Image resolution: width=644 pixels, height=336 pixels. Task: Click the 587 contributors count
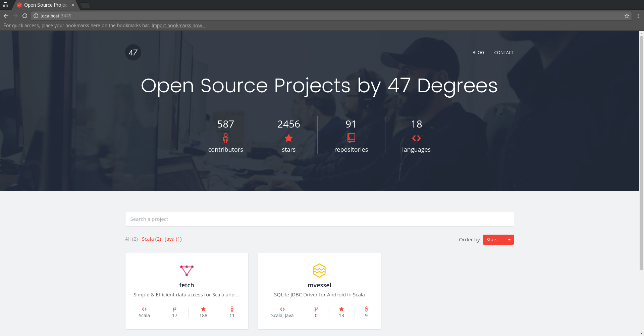[x=225, y=124]
